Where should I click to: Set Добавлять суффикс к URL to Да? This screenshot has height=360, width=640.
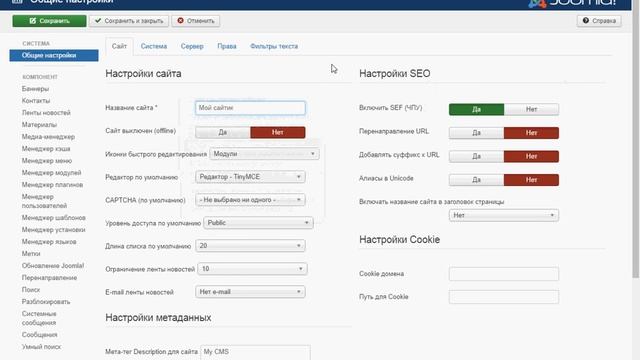click(x=476, y=156)
